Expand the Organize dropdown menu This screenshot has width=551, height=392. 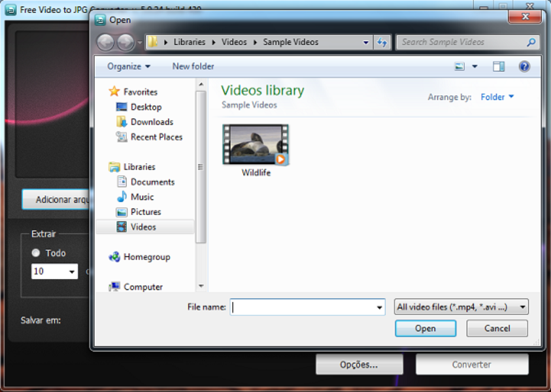click(129, 67)
